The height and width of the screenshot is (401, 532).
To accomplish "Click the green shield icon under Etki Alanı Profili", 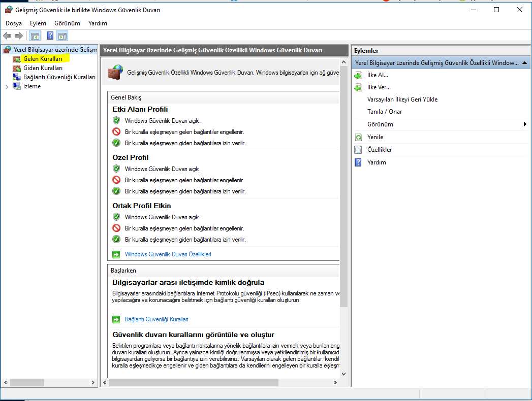I will [116, 120].
